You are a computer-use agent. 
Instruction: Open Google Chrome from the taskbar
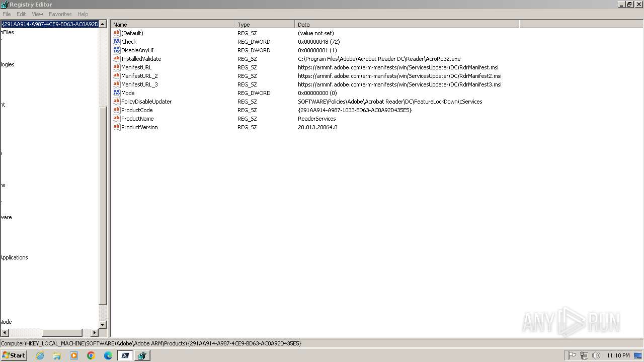pos(91,355)
